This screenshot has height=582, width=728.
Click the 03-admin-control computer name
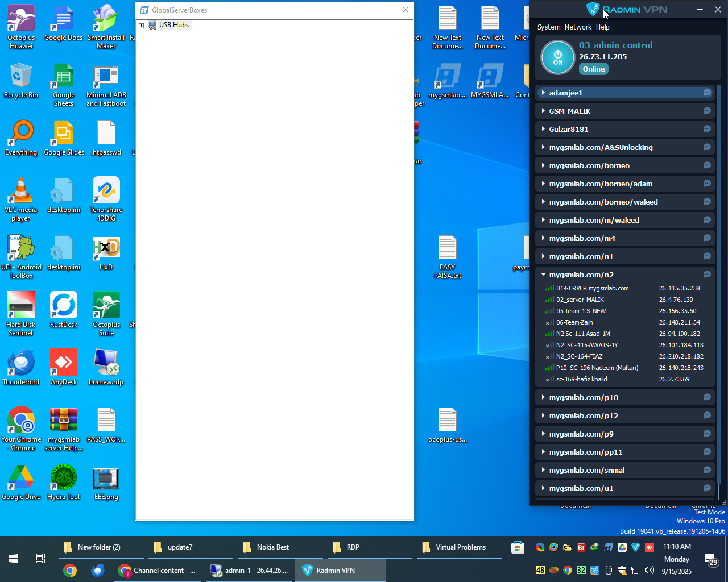(x=616, y=45)
